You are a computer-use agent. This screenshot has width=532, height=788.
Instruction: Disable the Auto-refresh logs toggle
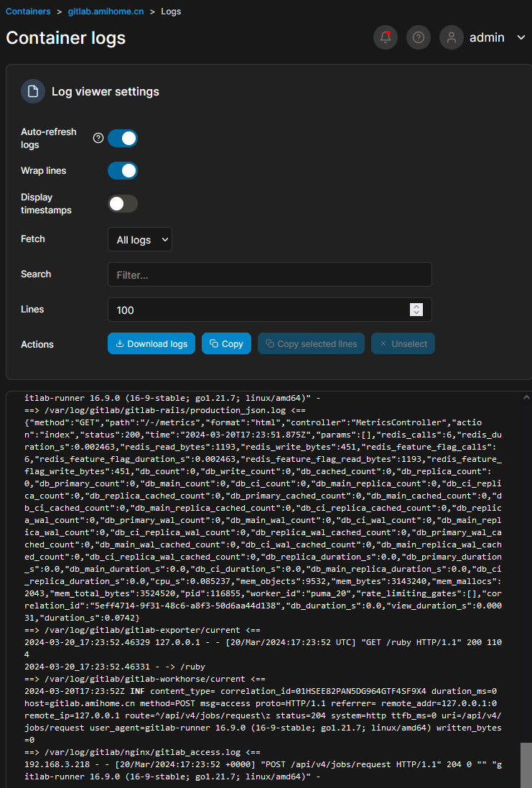pos(123,138)
